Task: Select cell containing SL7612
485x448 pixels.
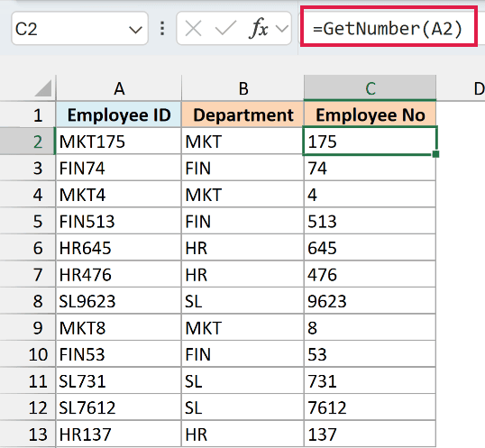Action: pos(119,407)
